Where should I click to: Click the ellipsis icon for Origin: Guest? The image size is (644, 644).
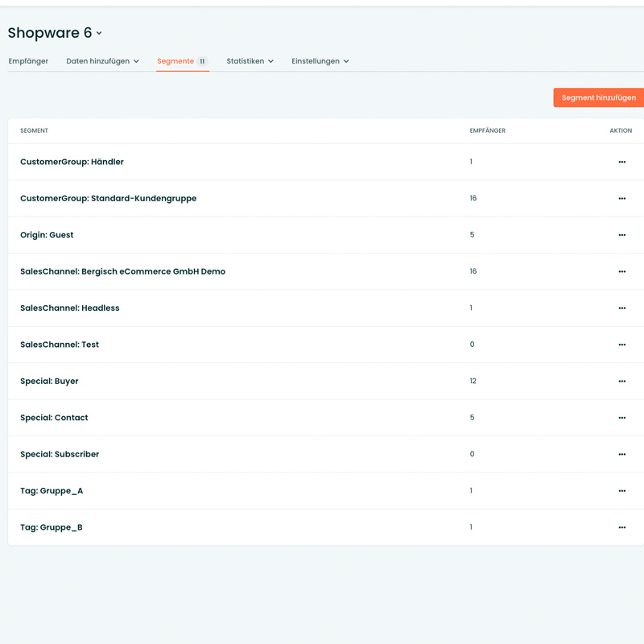click(621, 235)
